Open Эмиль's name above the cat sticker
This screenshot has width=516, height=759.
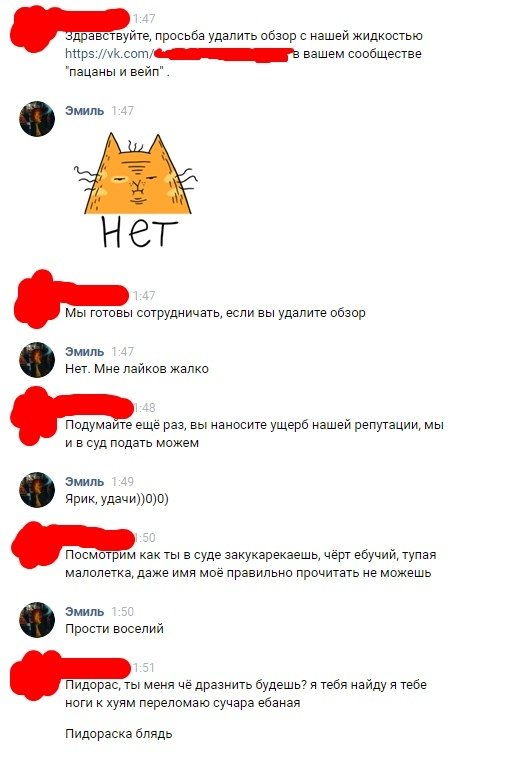(85, 111)
